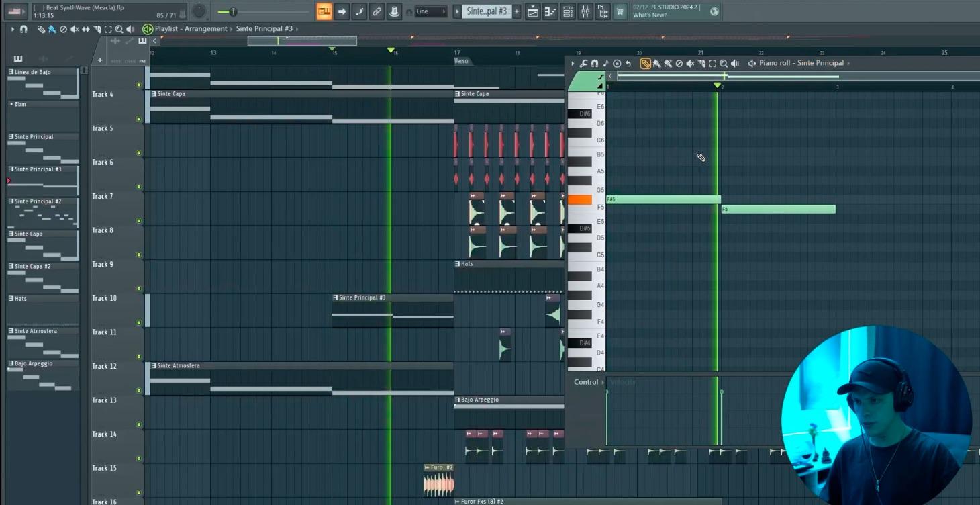Mute Track 4 using its green LED

pos(139,119)
